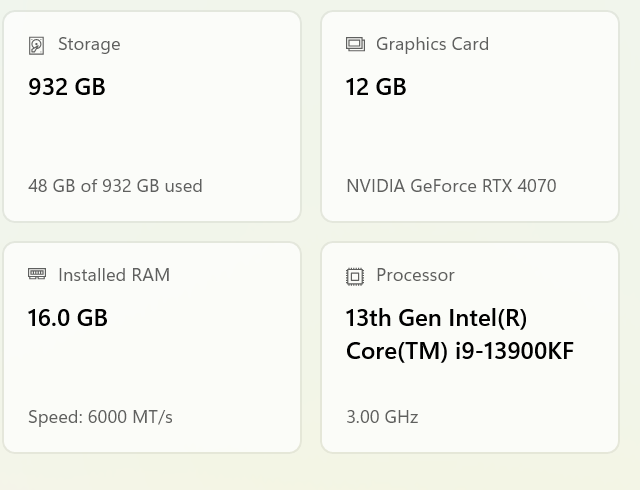
Task: Select the Installed RAM heading
Action: tap(114, 275)
